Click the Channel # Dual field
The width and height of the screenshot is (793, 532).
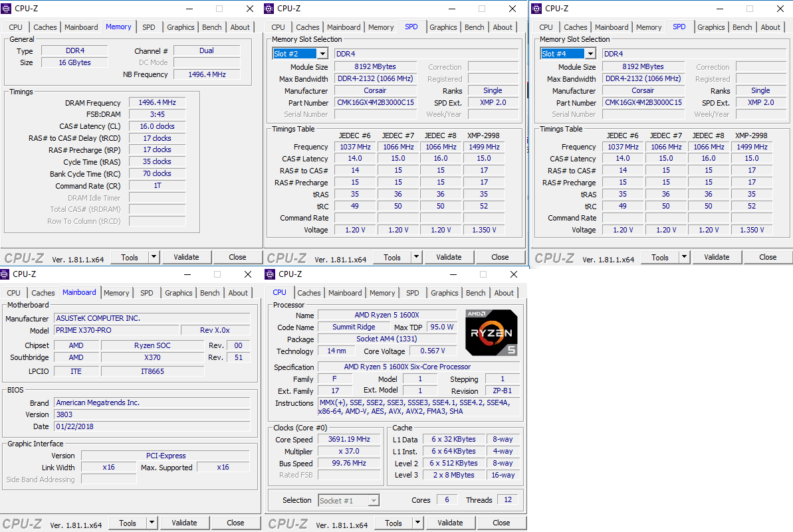[207, 50]
